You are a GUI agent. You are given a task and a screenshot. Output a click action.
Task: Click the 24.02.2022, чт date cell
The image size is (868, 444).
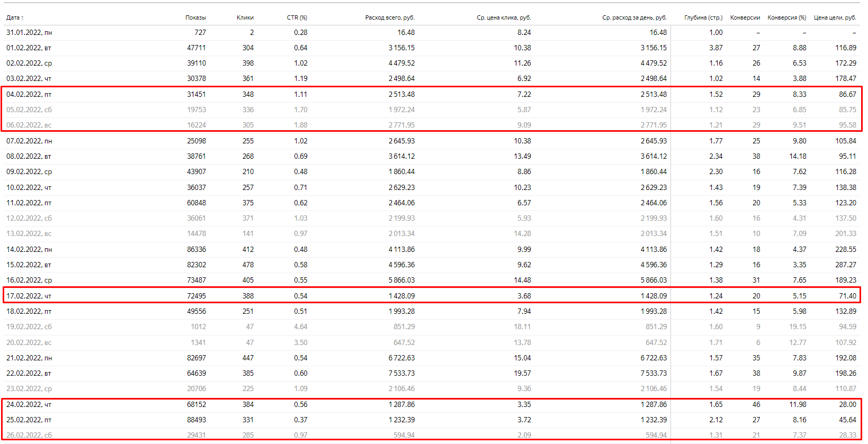[29, 405]
